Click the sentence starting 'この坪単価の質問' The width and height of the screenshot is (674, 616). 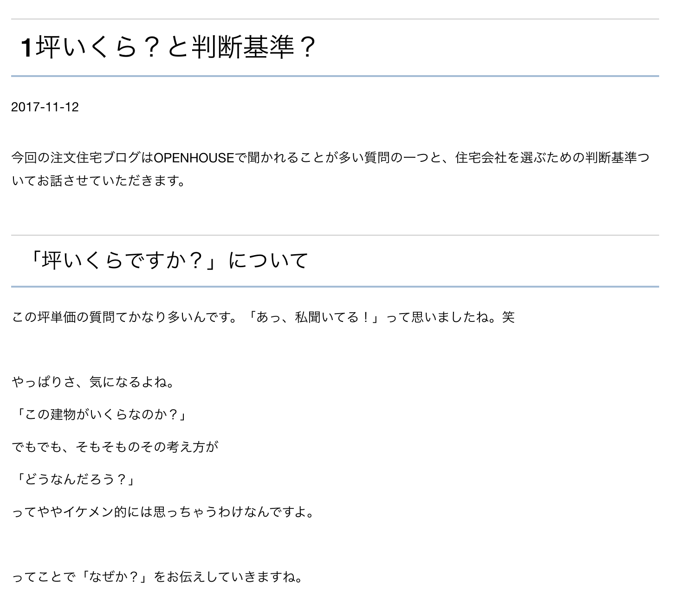(x=263, y=317)
